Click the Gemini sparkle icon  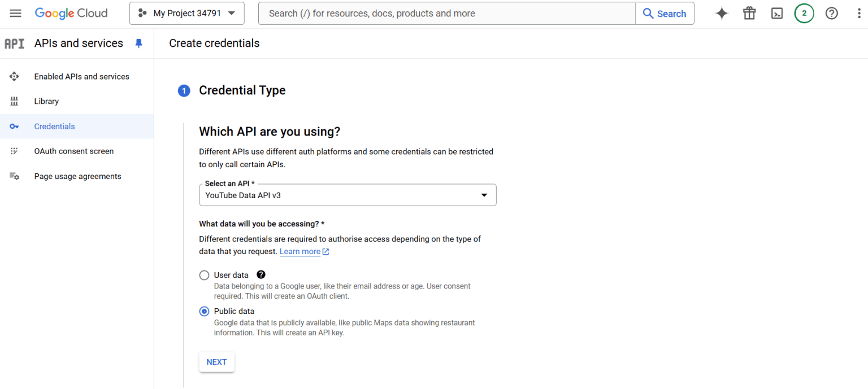[x=722, y=14]
